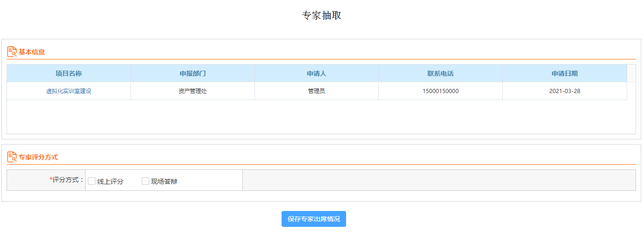Click the 联系电话 column header

pyautogui.click(x=441, y=73)
